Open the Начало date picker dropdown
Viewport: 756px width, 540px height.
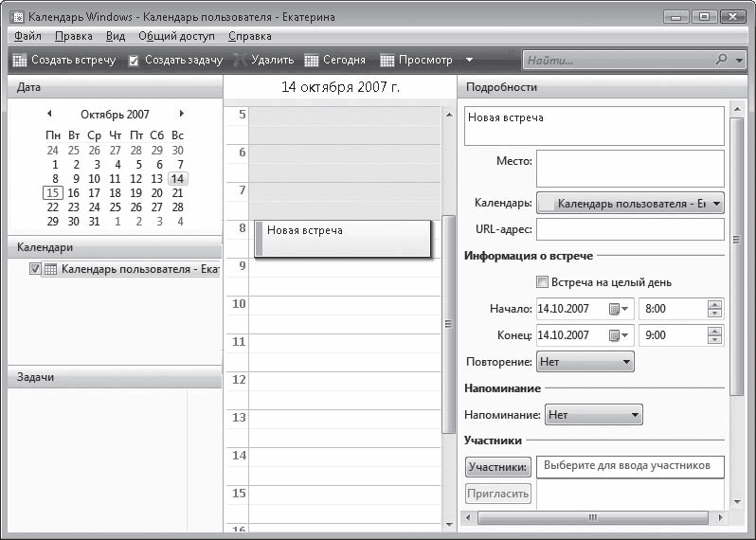(x=619, y=309)
